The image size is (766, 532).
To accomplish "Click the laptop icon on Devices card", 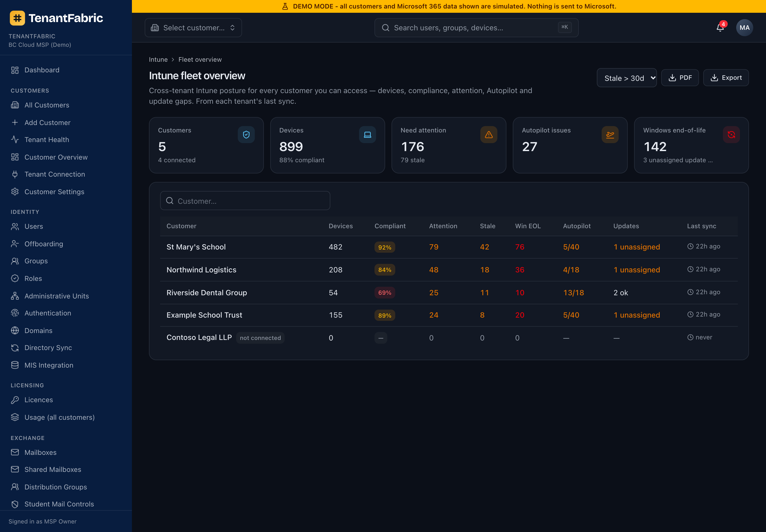I will 367,135.
